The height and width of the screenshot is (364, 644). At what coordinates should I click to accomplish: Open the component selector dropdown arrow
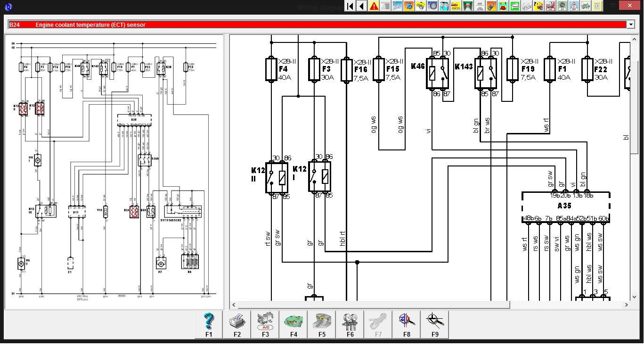[631, 25]
